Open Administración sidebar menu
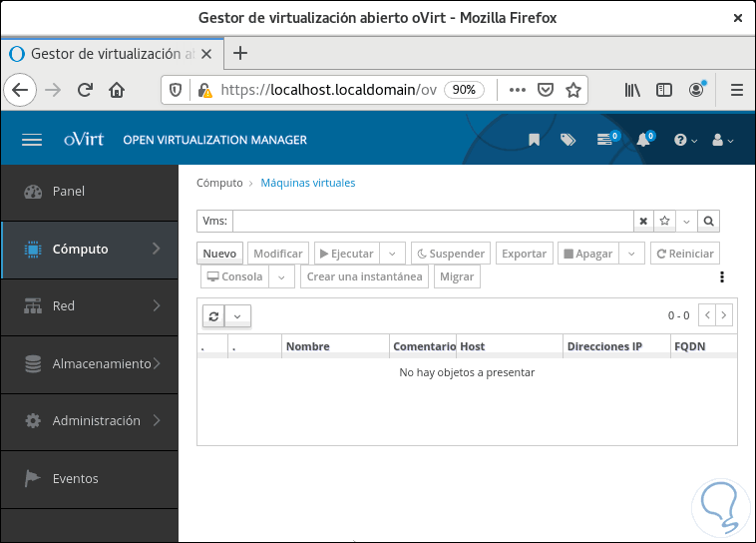The image size is (756, 543). pos(90,421)
